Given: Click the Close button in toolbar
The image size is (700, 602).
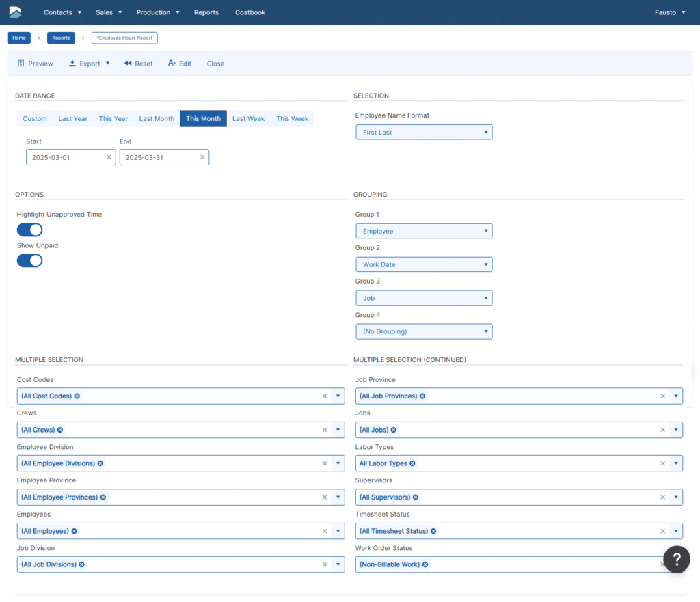Looking at the screenshot, I should [215, 64].
